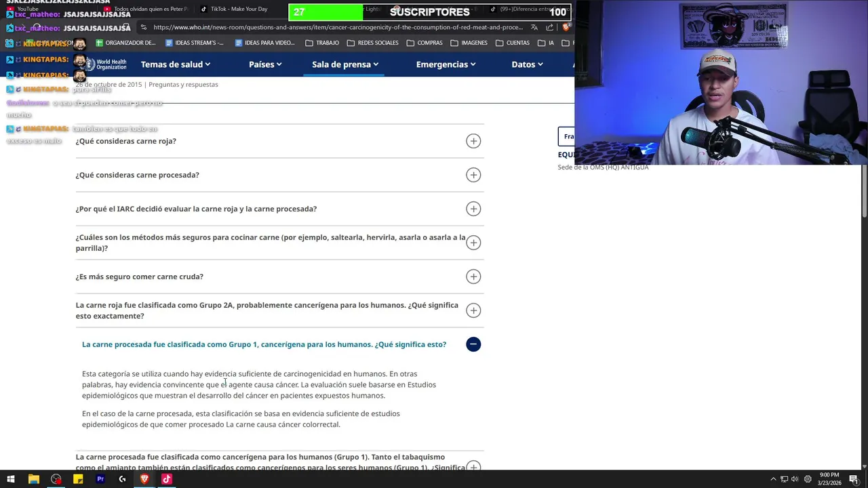Open the 'IDEAS STREAM'S' bookmark

click(x=195, y=43)
